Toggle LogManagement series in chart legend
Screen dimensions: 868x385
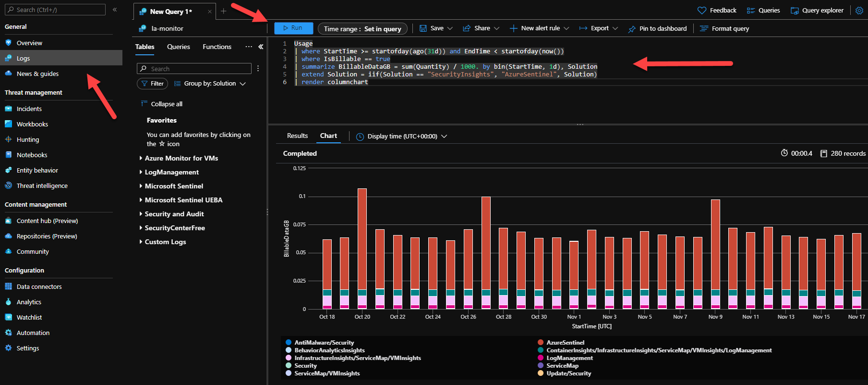tap(569, 358)
